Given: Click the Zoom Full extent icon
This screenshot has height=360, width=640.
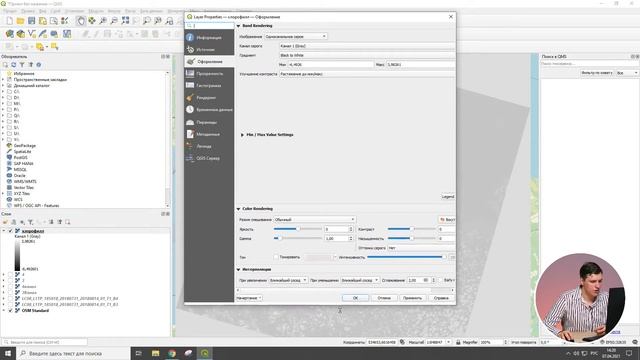Looking at the screenshot, I should [x=125, y=21].
